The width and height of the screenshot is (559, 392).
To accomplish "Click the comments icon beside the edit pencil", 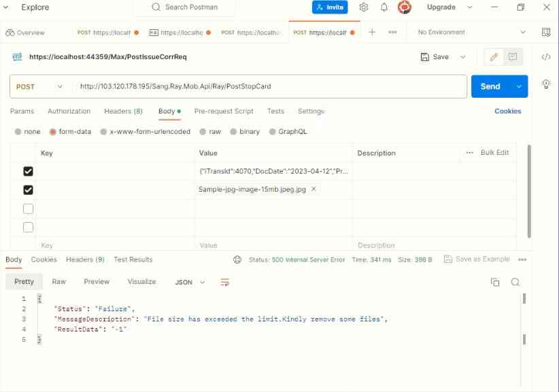I will [x=513, y=57].
